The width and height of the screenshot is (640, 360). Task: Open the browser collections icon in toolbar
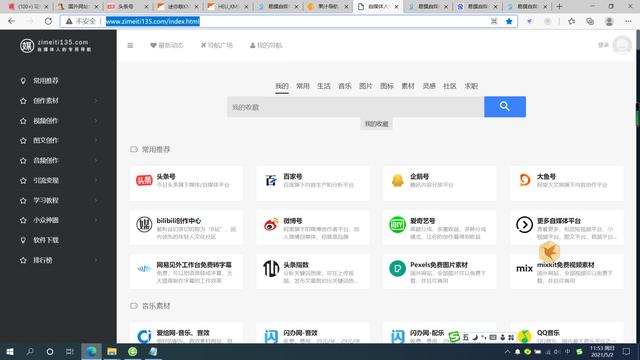pos(590,21)
